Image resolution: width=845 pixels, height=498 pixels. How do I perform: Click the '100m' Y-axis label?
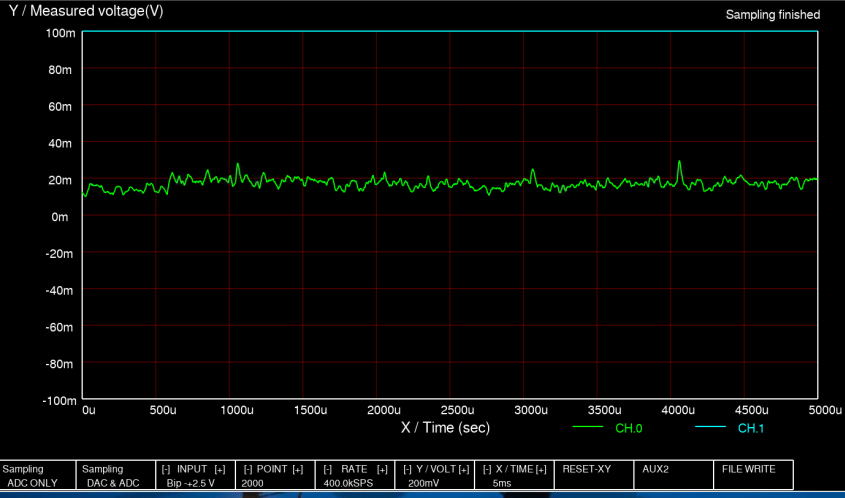coord(60,33)
